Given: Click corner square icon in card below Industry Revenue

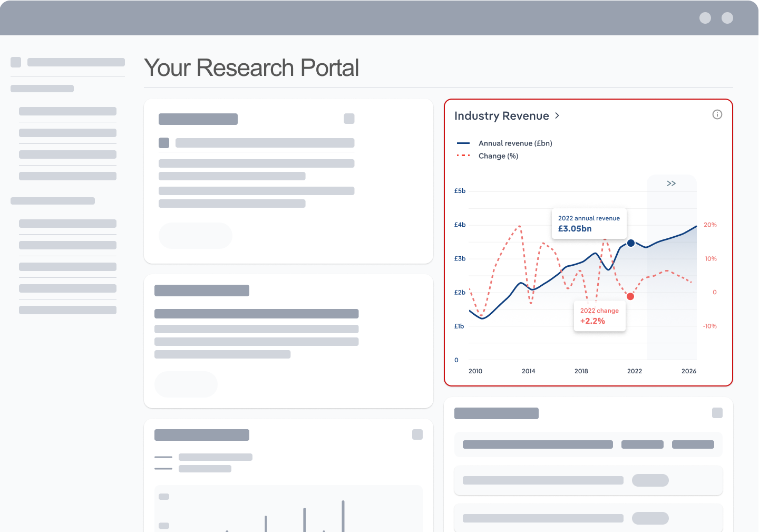Looking at the screenshot, I should (x=717, y=413).
